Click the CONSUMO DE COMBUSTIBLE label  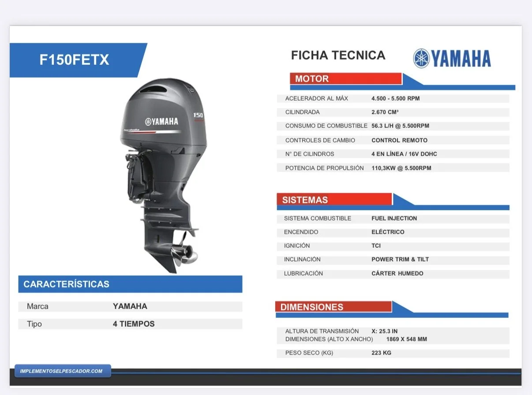(326, 126)
